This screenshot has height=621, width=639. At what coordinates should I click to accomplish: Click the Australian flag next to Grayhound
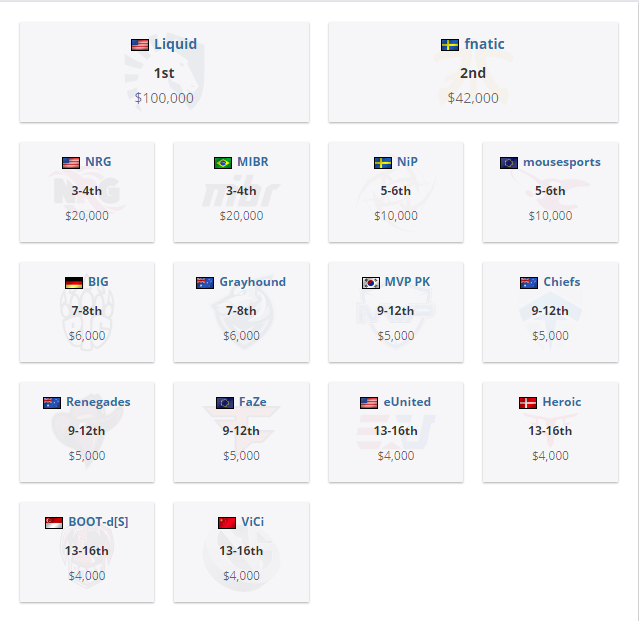(205, 283)
